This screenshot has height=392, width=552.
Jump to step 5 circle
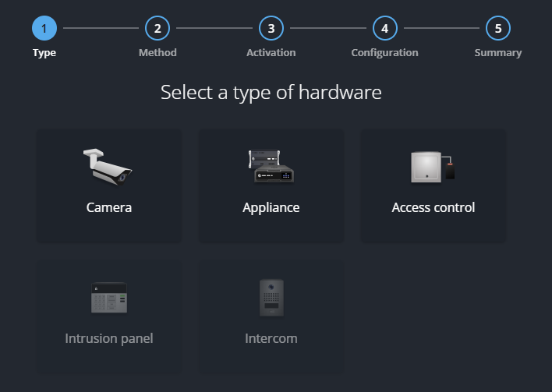pos(498,29)
